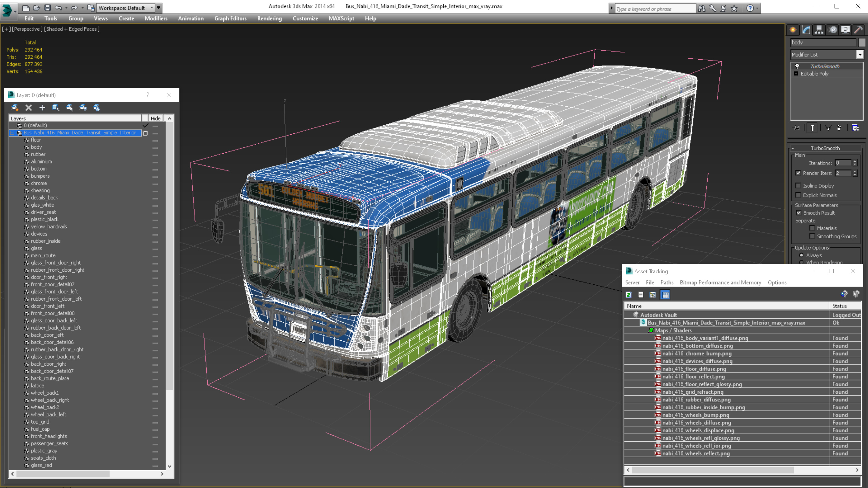This screenshot has height=488, width=868.
Task: Click the Save File floppy icon
Action: click(x=48, y=8)
